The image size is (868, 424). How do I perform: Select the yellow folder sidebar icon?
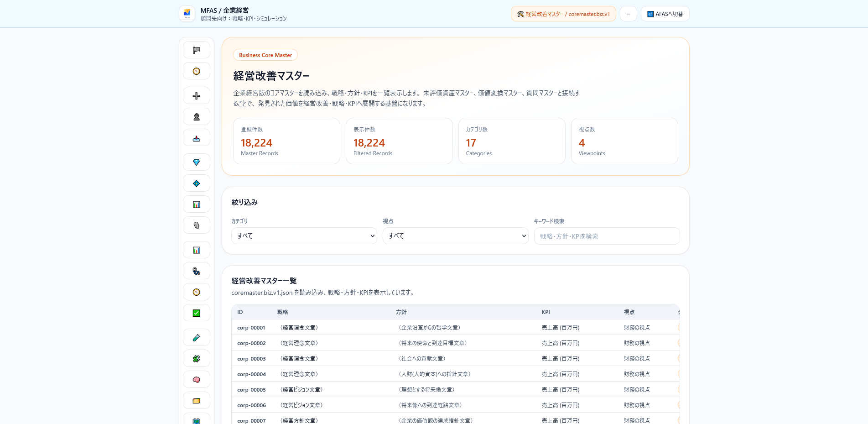[197, 400]
